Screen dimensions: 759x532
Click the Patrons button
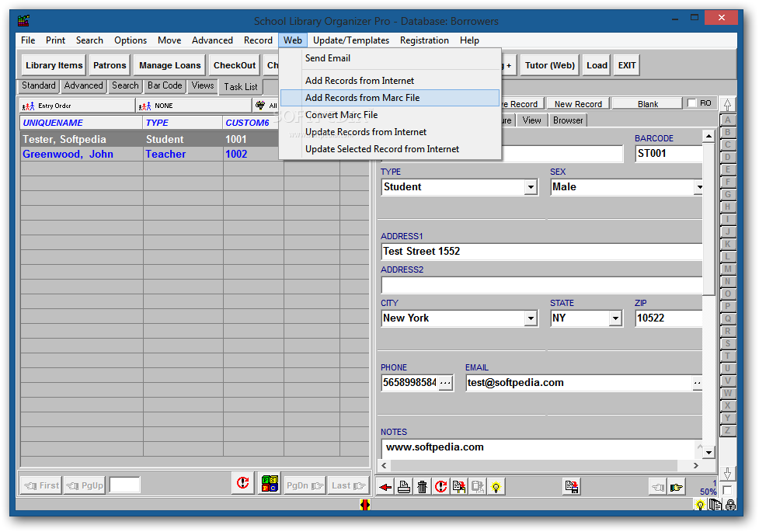click(x=110, y=65)
